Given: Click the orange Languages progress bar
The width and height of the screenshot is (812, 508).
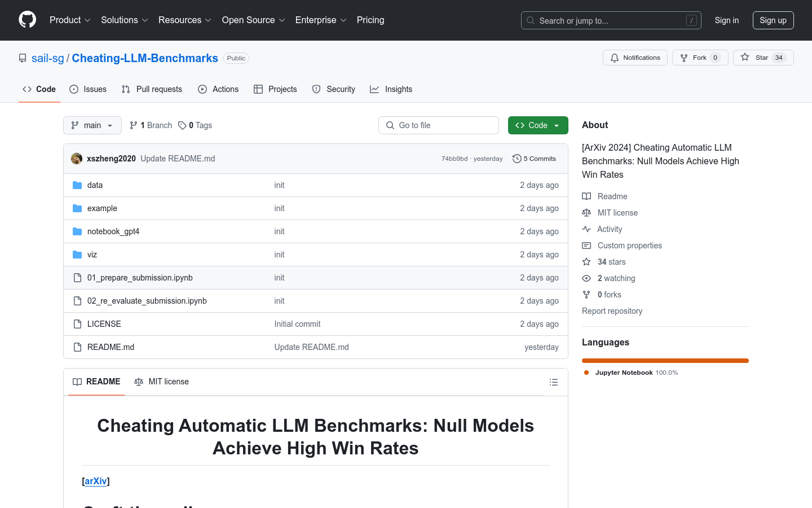Looking at the screenshot, I should 665,361.
